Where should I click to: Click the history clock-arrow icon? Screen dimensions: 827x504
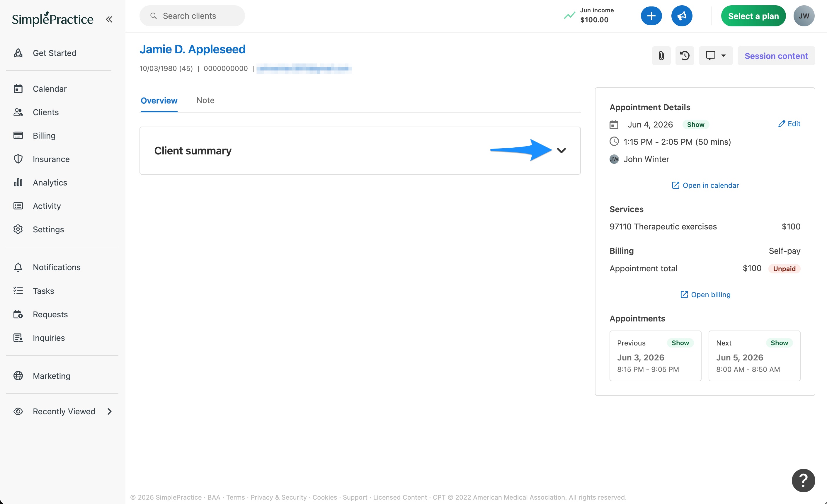(685, 56)
